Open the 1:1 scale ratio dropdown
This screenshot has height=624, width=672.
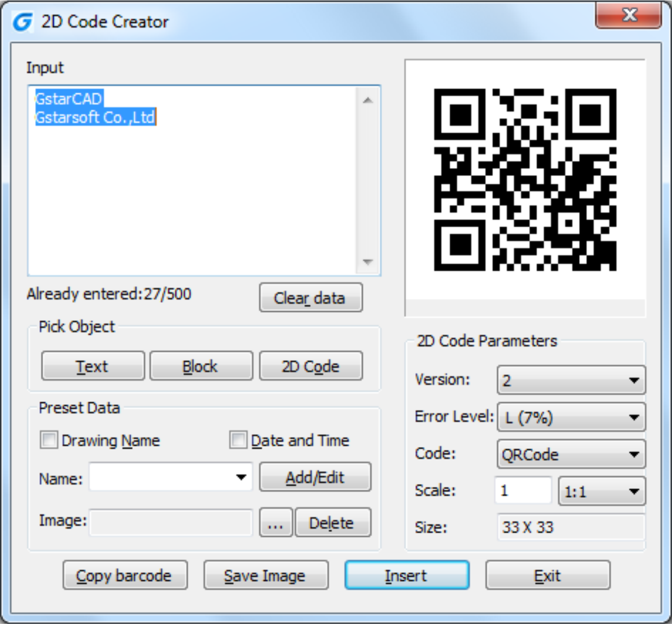(602, 491)
